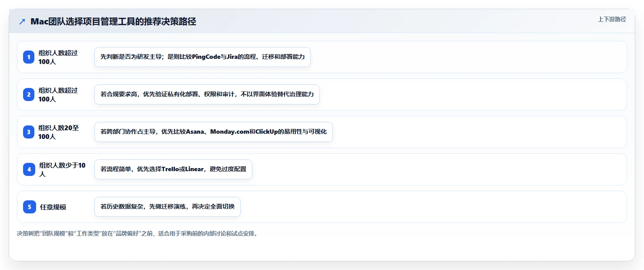644x270 pixels.
Task: Click the step 5 number badge
Action: click(x=30, y=207)
